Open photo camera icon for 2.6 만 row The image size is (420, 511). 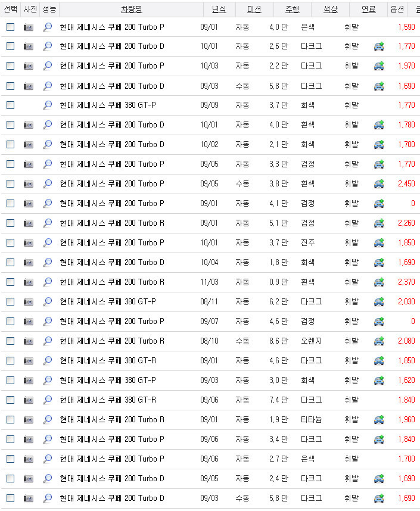[x=29, y=46]
